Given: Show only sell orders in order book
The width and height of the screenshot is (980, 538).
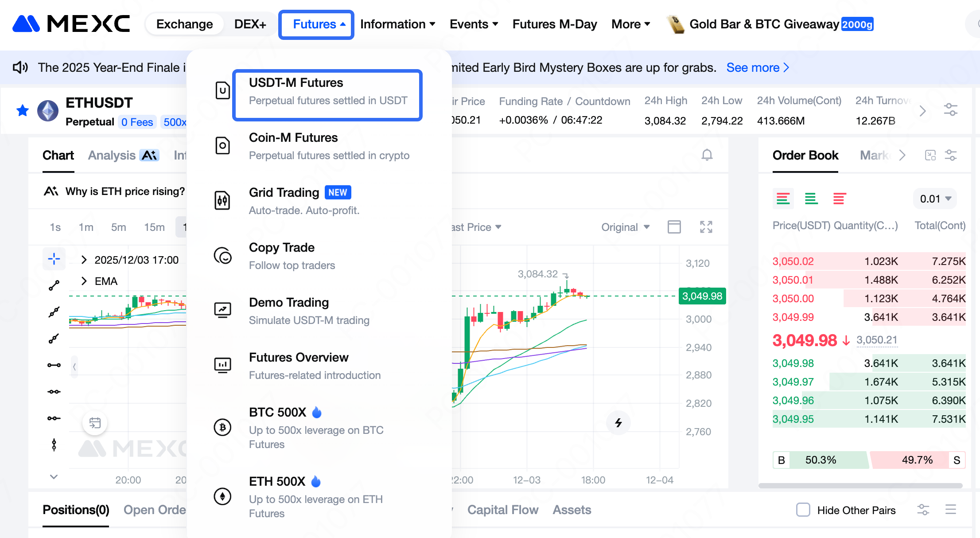Looking at the screenshot, I should pos(839,199).
